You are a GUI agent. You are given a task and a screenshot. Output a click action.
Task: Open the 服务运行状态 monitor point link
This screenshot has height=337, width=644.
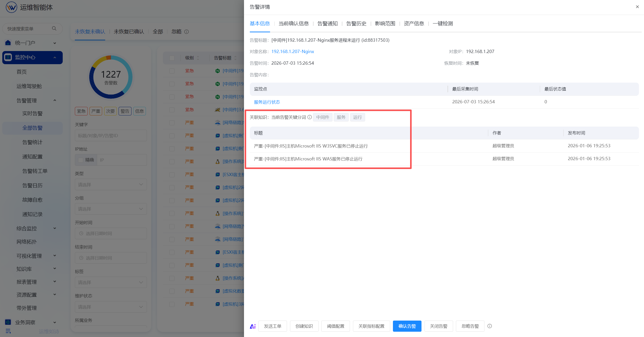tap(267, 102)
